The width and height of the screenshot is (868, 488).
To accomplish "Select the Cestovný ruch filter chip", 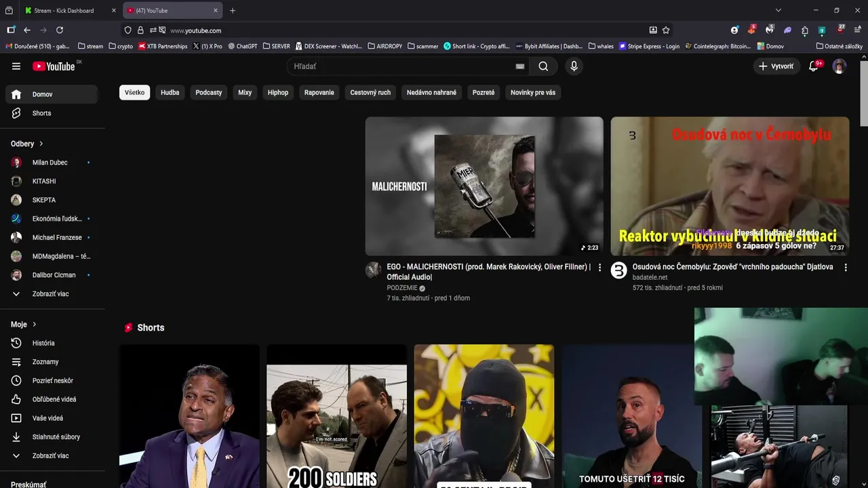I will (370, 92).
